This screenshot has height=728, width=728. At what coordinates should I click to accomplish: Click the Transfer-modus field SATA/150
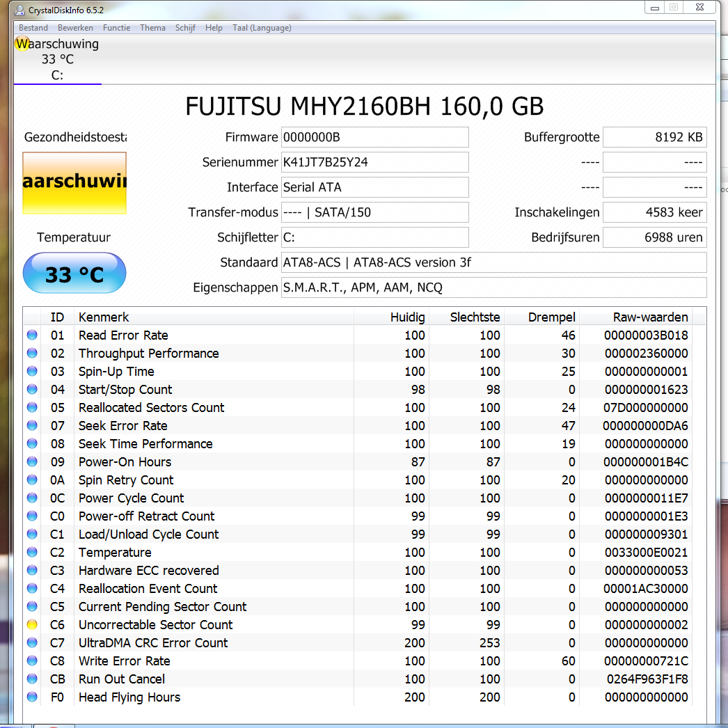pyautogui.click(x=374, y=213)
